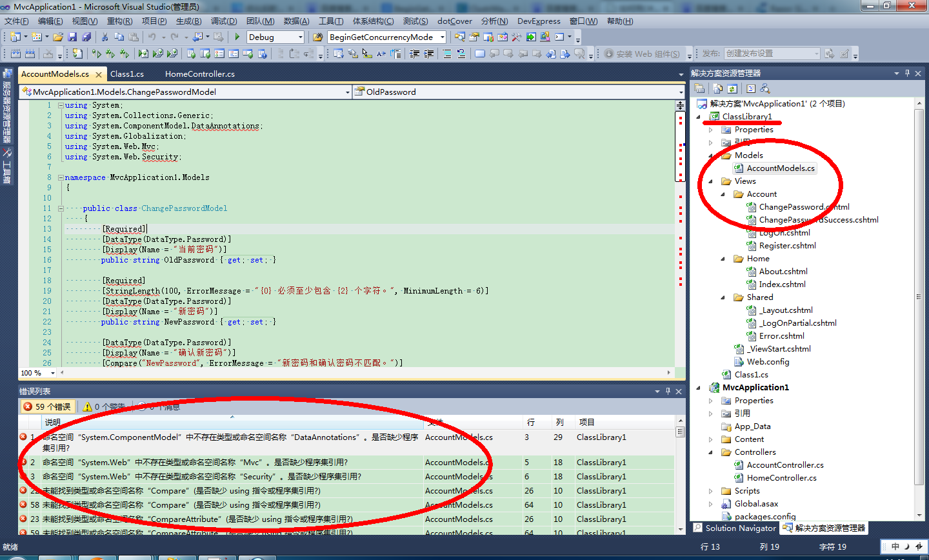Click the Comment selection icon
The image size is (929, 560).
pyautogui.click(x=446, y=54)
